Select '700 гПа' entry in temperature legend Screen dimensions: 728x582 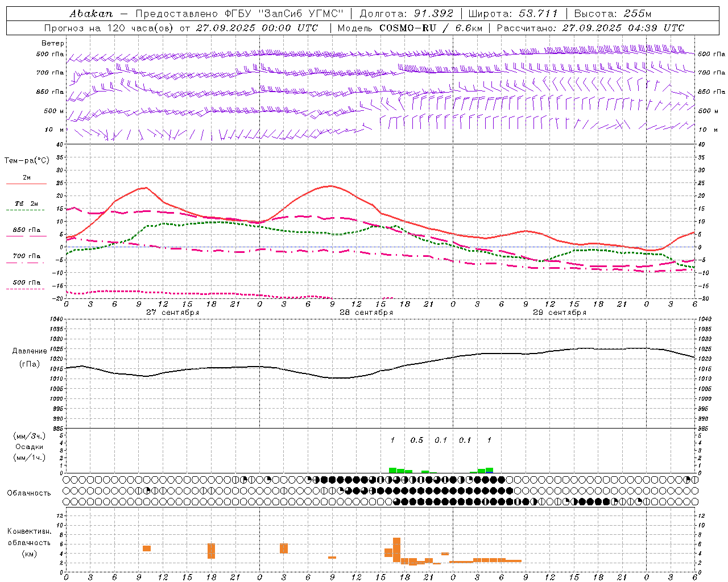click(x=27, y=256)
